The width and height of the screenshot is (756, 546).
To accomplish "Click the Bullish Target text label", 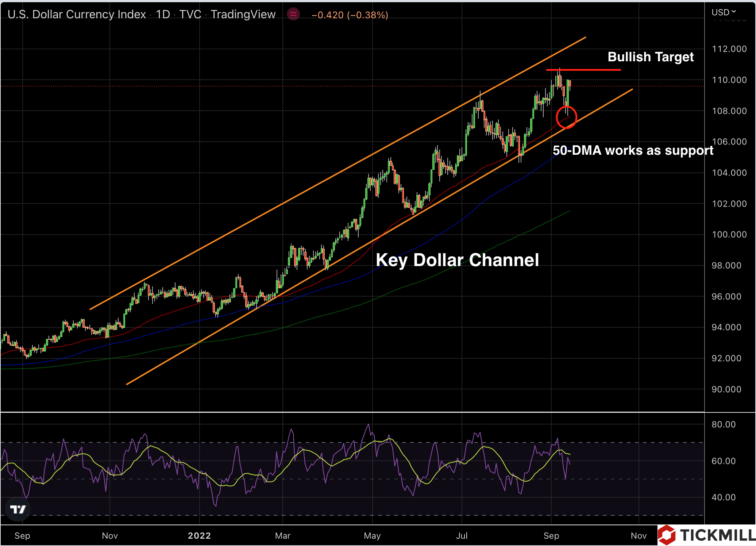I will [651, 57].
